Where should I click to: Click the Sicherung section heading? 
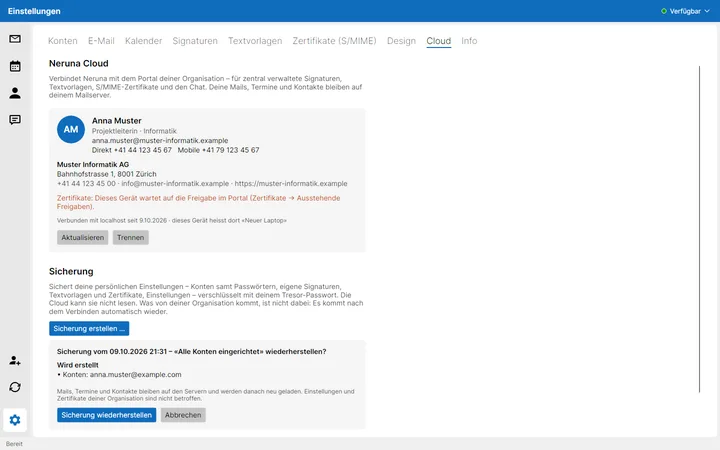[x=71, y=271]
